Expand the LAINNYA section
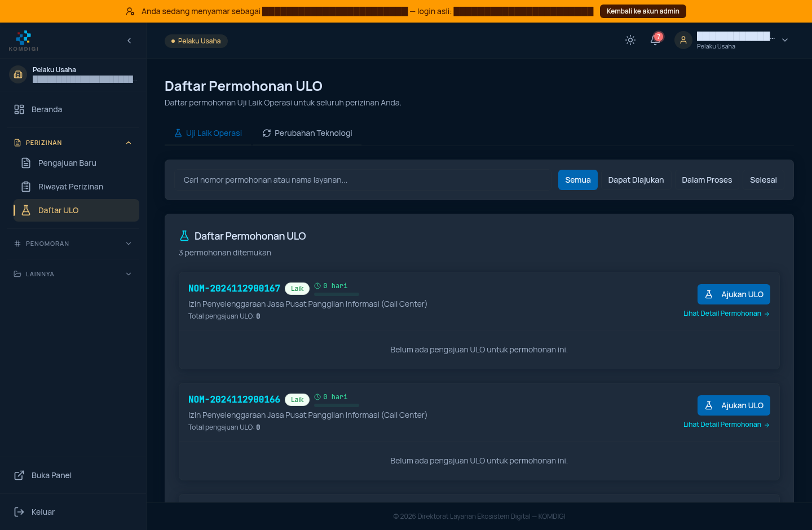The image size is (812, 530). click(73, 274)
